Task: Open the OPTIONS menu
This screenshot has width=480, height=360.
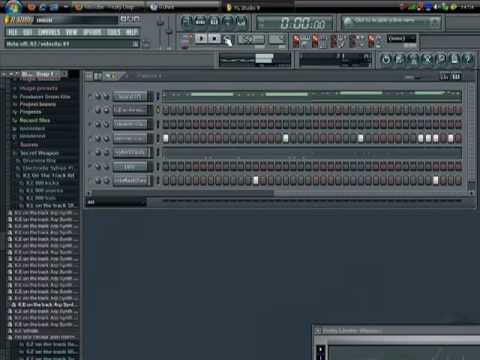Action: click(x=92, y=32)
